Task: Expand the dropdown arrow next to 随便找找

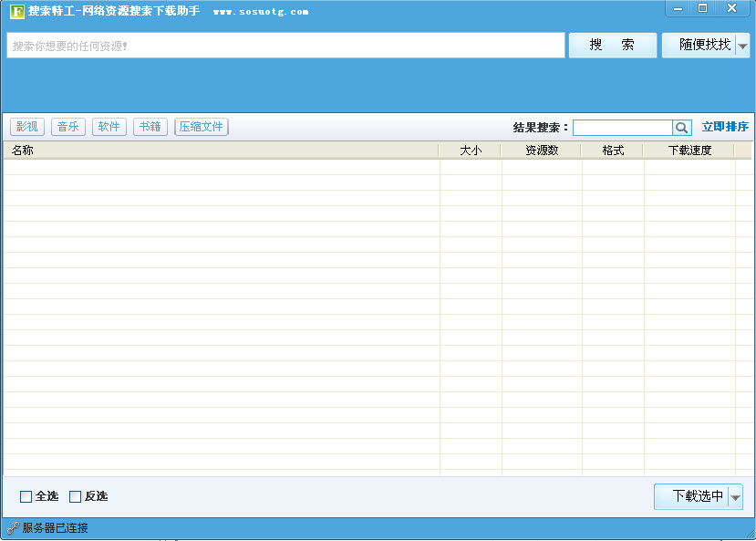Action: pyautogui.click(x=742, y=46)
